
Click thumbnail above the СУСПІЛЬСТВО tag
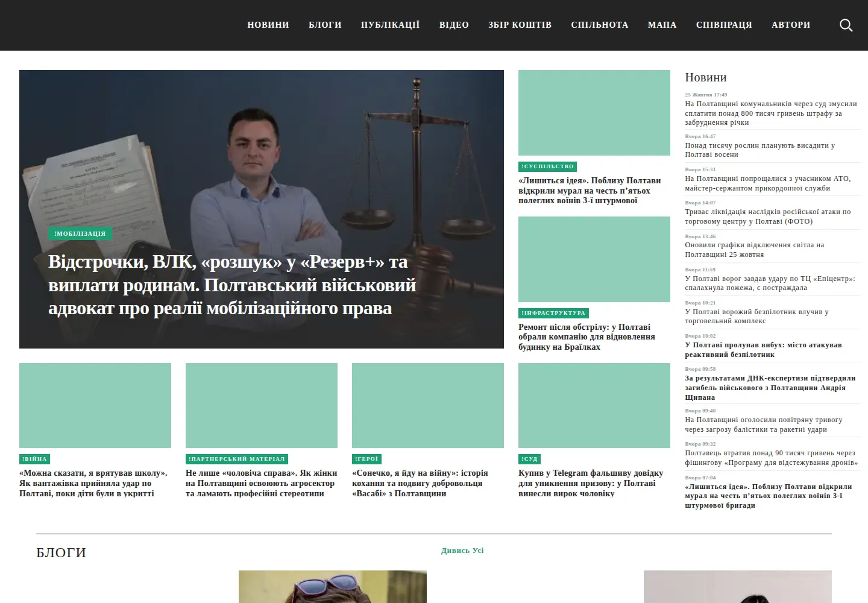(594, 113)
